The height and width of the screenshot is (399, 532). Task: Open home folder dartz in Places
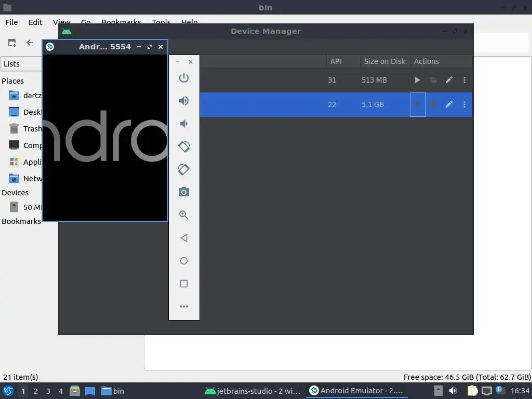25,96
